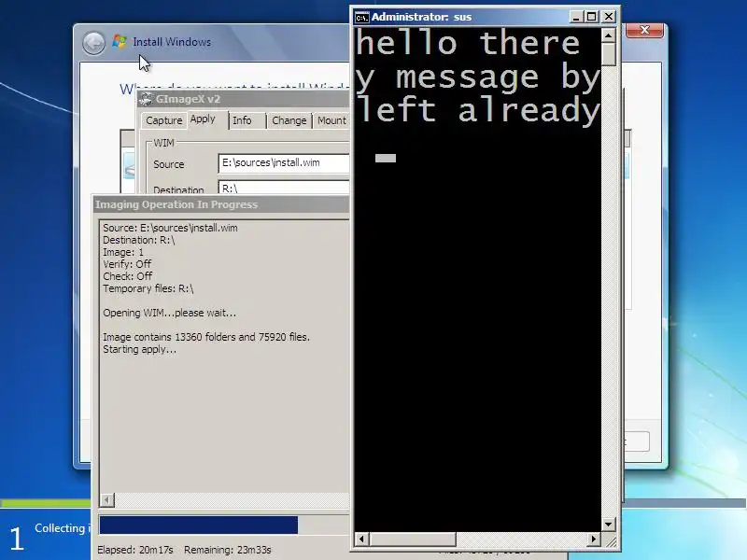This screenshot has height=560, width=747.
Task: Click the scroll-right arrow in command prompt
Action: pos(594,539)
